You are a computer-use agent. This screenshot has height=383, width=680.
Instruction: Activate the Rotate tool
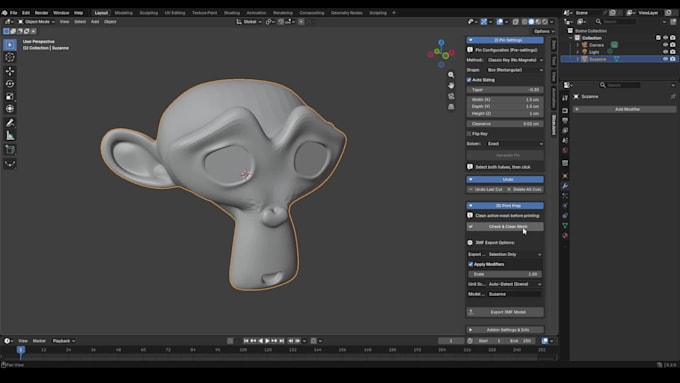coord(10,84)
